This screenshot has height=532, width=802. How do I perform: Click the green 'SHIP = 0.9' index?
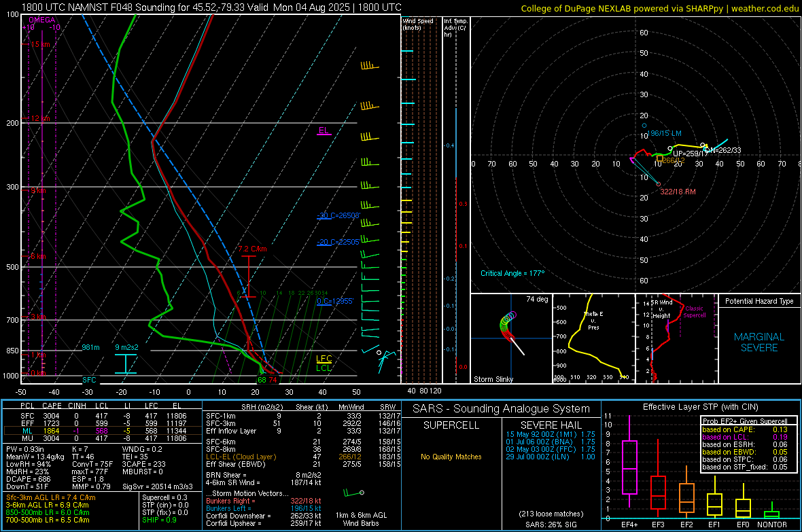pos(159,520)
